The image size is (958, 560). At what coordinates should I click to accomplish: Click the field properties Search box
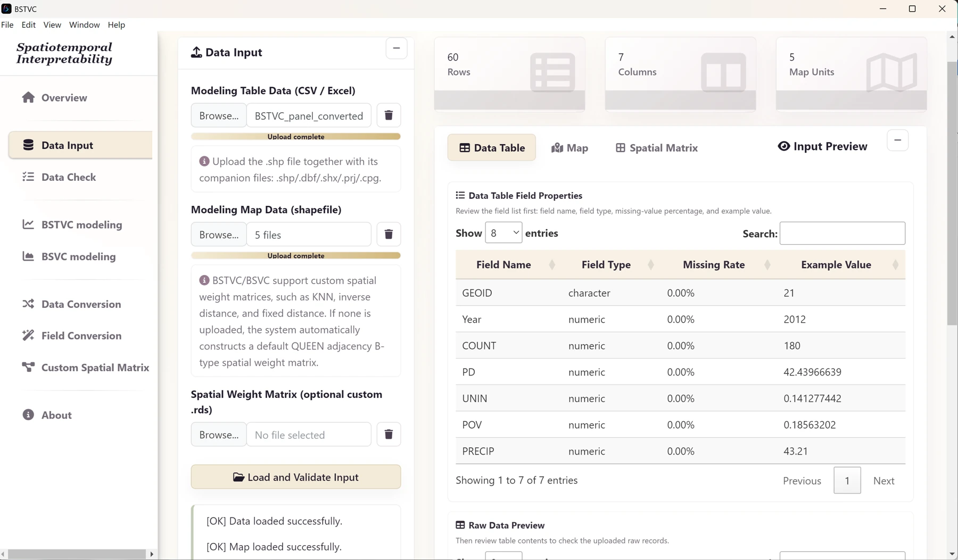tap(842, 233)
